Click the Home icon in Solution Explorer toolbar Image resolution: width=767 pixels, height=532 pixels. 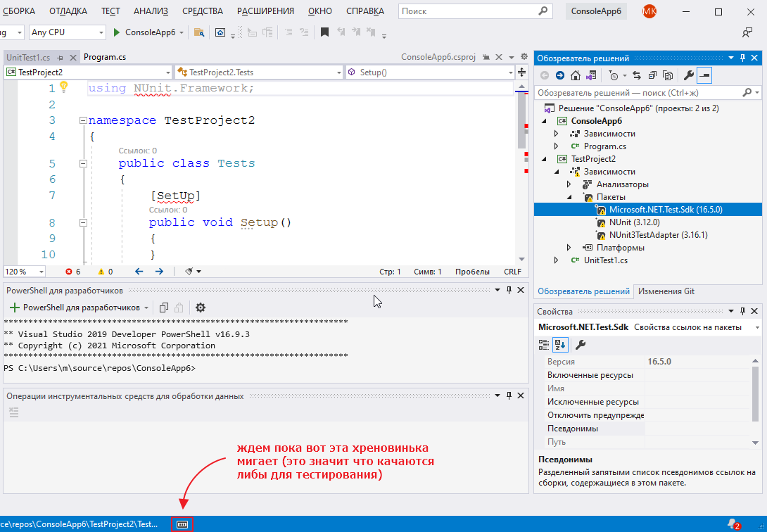[575, 75]
